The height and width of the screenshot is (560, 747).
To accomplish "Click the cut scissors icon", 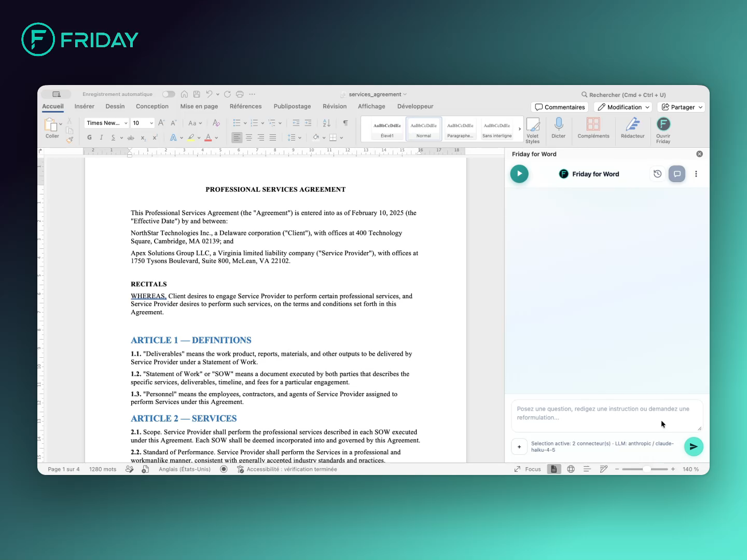I will pos(69,121).
